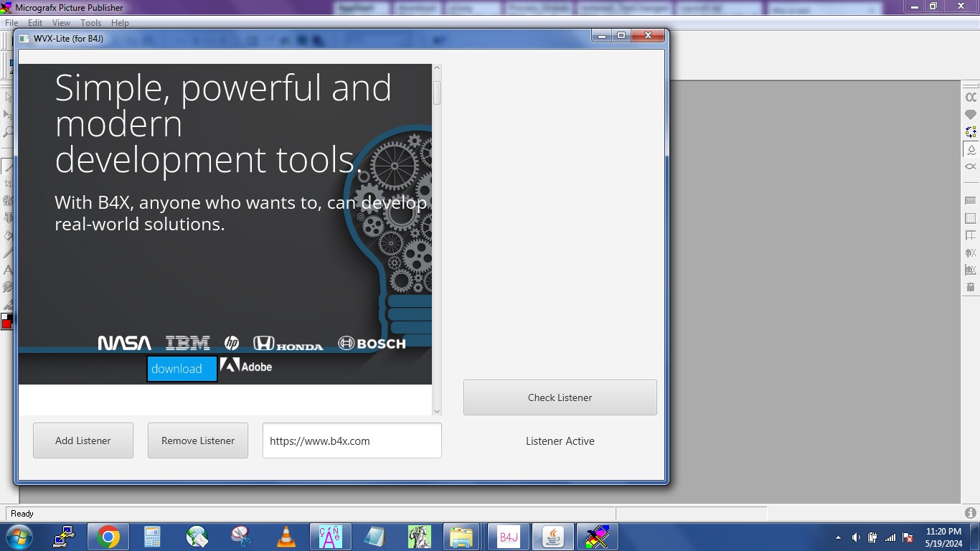Show hidden system tray icons

point(838,537)
